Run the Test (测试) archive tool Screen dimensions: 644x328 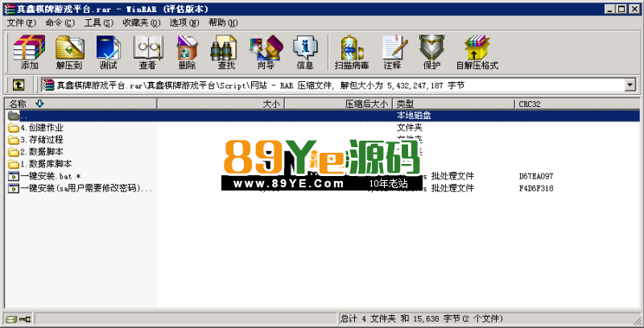point(108,52)
